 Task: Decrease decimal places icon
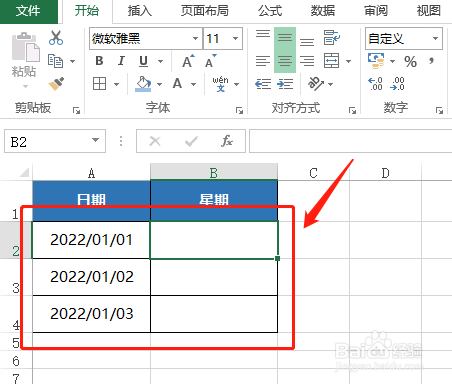pos(397,84)
